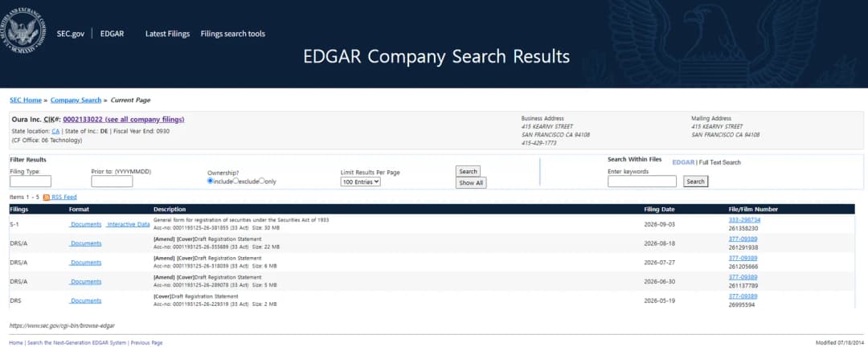Image resolution: width=868 pixels, height=359 pixels.
Task: Click the filing date 2026-05-19
Action: 659,301
